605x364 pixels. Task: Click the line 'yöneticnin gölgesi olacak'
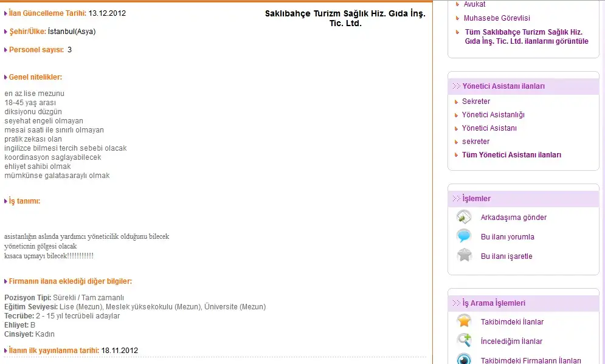(x=41, y=246)
